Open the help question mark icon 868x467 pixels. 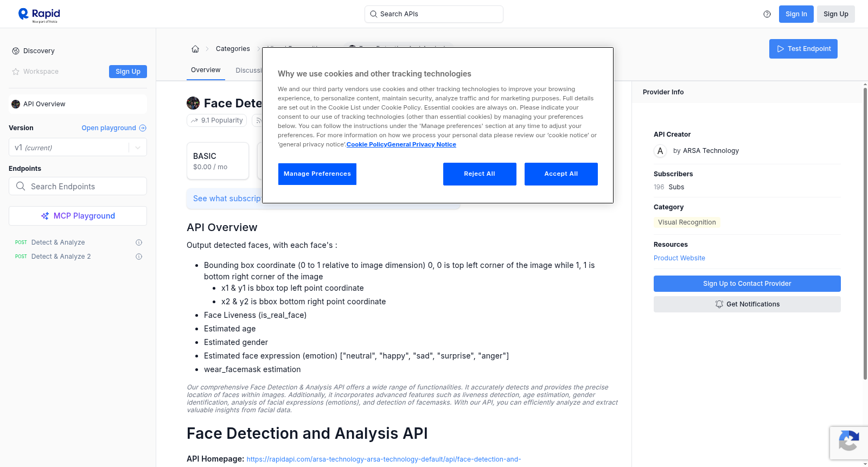point(767,14)
